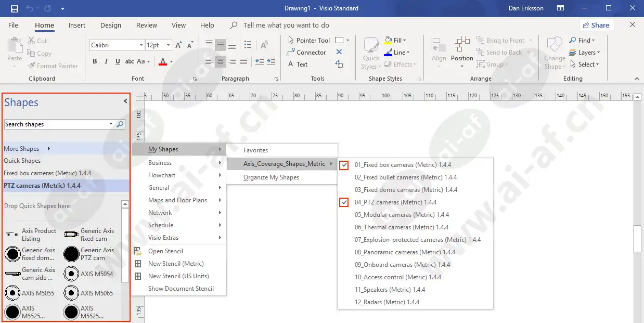The width and height of the screenshot is (644, 323).
Task: Activate the Text tool
Action: 298,64
